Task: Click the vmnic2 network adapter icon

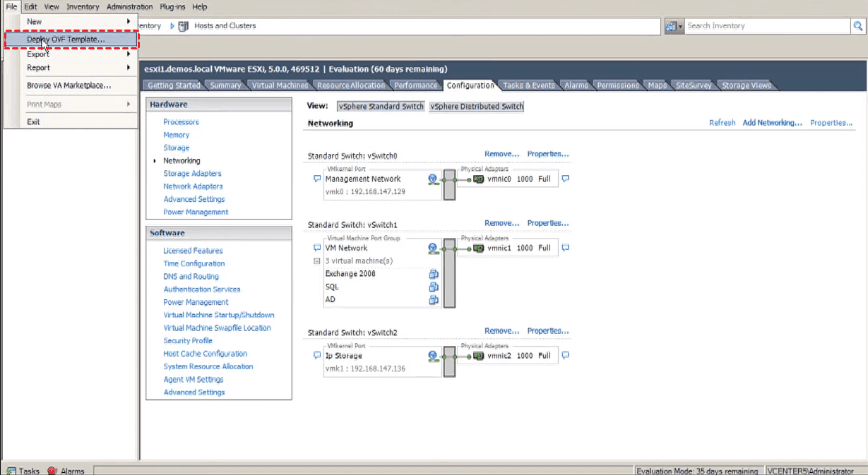Action: 479,356
